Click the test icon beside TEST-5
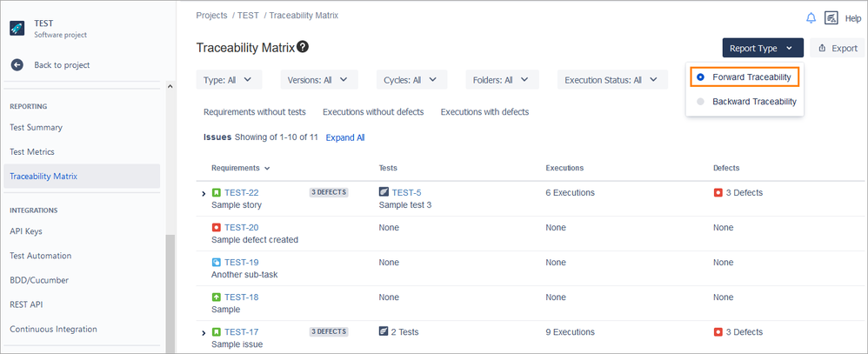 384,192
